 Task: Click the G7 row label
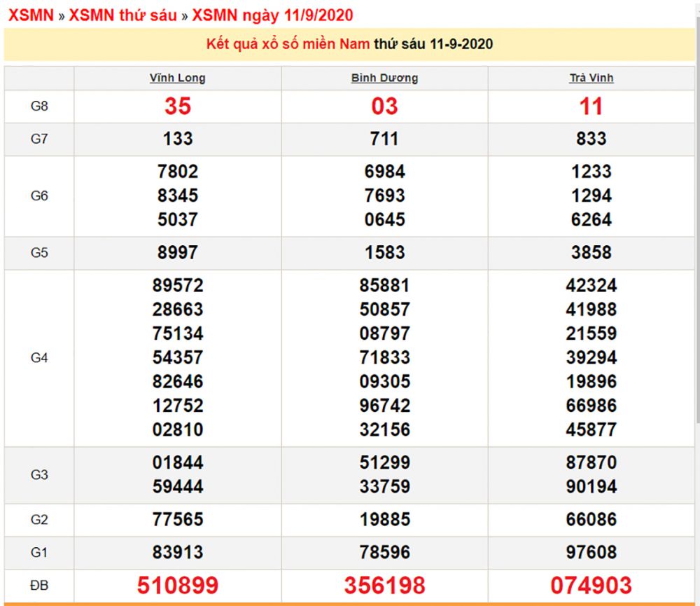[39, 139]
